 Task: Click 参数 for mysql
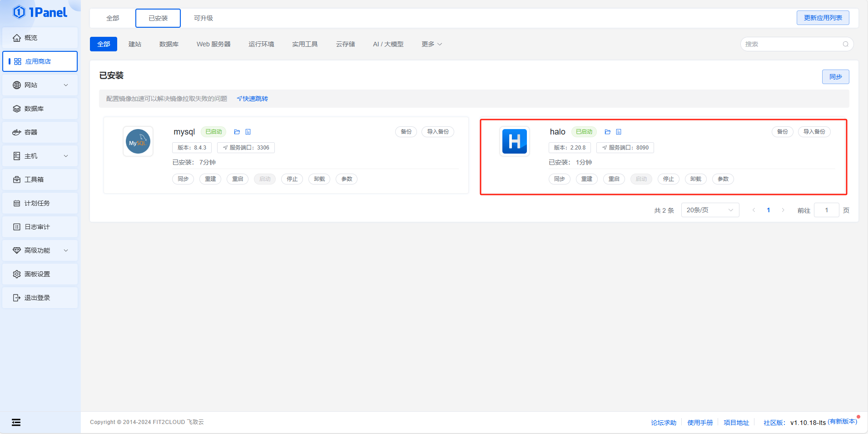(347, 179)
